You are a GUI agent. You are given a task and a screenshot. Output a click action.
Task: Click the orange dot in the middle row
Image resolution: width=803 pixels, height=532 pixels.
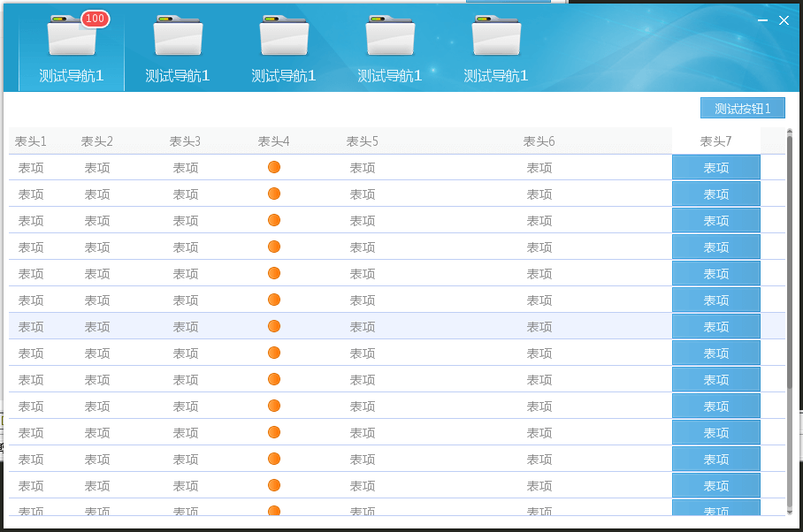pos(273,326)
